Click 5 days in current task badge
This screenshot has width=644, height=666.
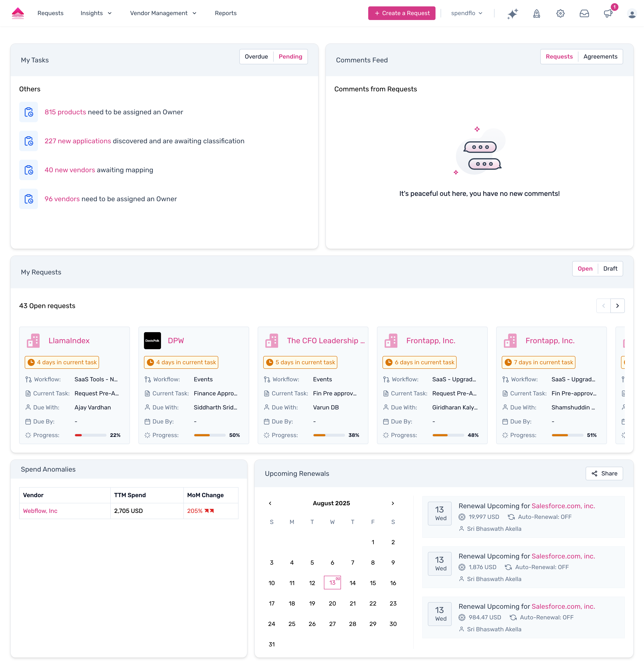[x=300, y=363]
